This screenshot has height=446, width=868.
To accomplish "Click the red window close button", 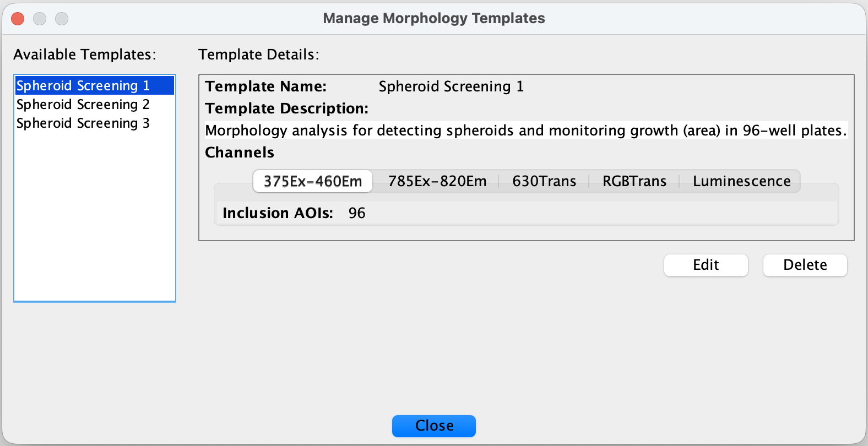I will pos(18,19).
